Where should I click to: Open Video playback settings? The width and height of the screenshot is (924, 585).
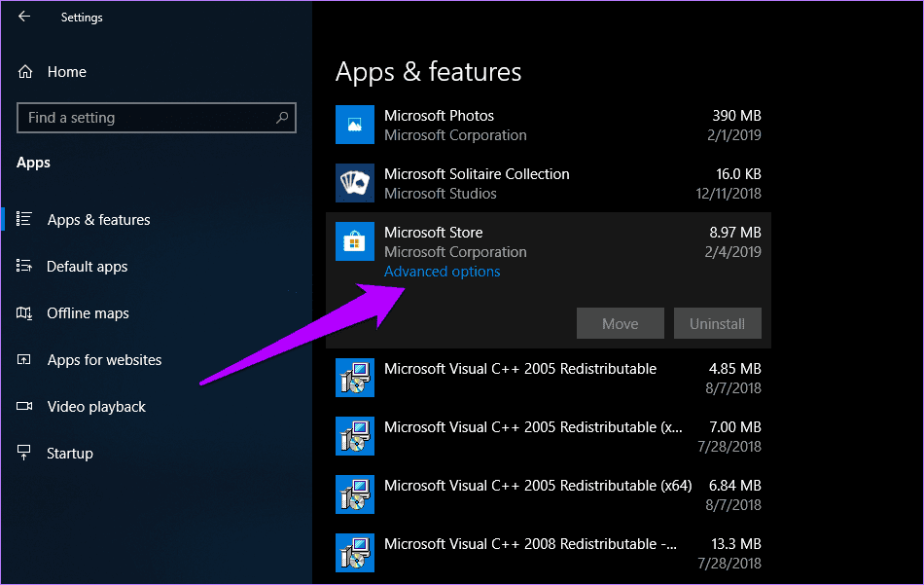(96, 407)
